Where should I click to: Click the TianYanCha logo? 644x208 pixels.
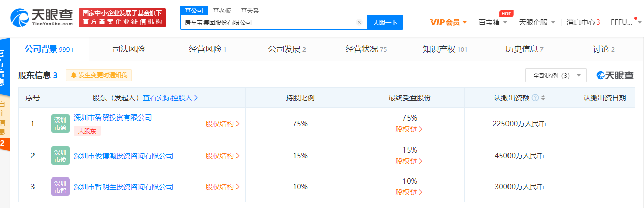click(x=42, y=18)
